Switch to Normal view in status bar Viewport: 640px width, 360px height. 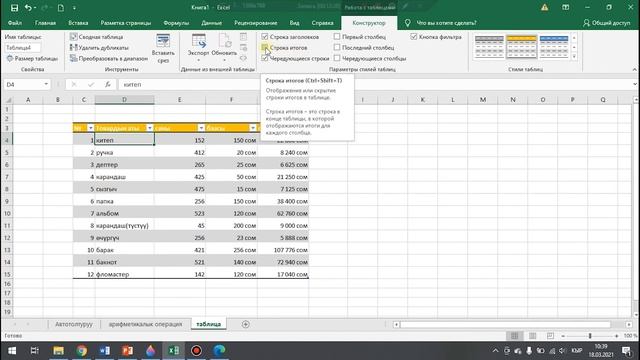(514, 336)
